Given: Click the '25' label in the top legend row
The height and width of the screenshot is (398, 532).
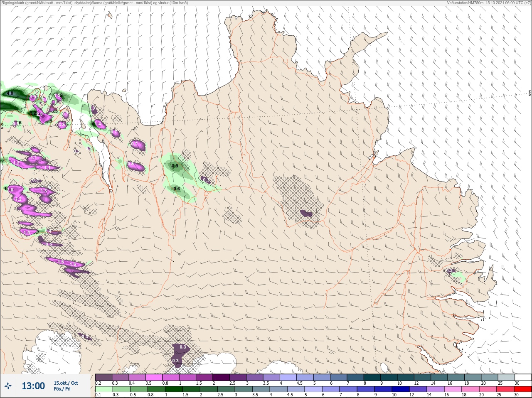Looking at the screenshot, I should pyautogui.click(x=500, y=383).
